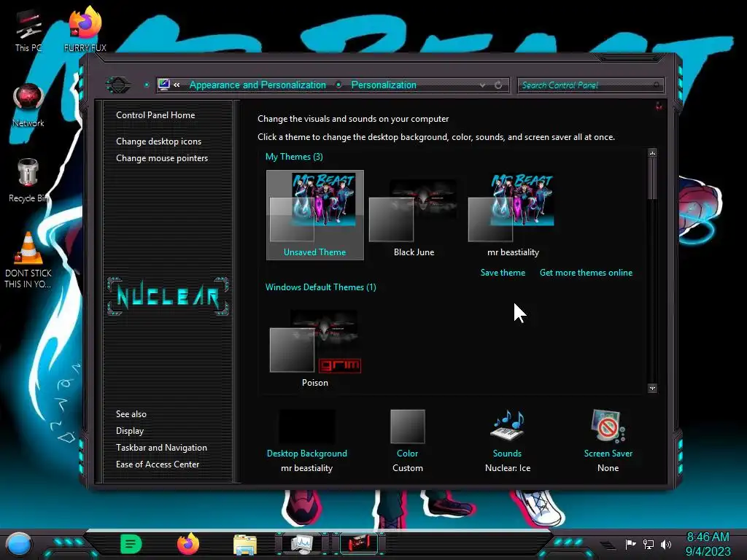Click the active Personalization taskbar button
Viewport: 747px width, 560px height.
[359, 544]
